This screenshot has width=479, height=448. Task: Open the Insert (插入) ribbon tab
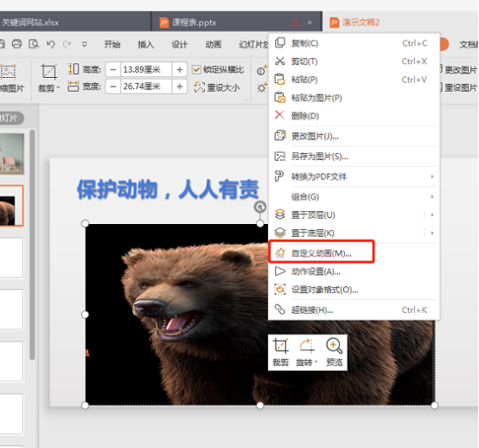tap(146, 45)
